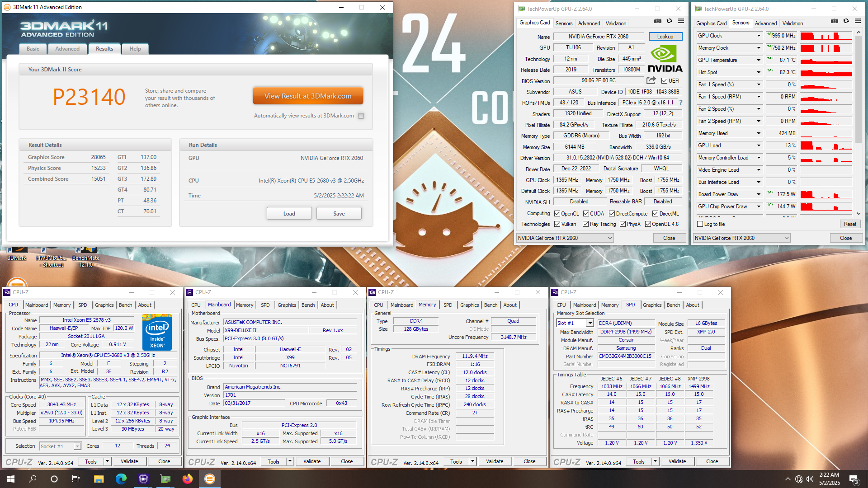
Task: Open Help tab in 3DMark 11
Action: [x=135, y=49]
